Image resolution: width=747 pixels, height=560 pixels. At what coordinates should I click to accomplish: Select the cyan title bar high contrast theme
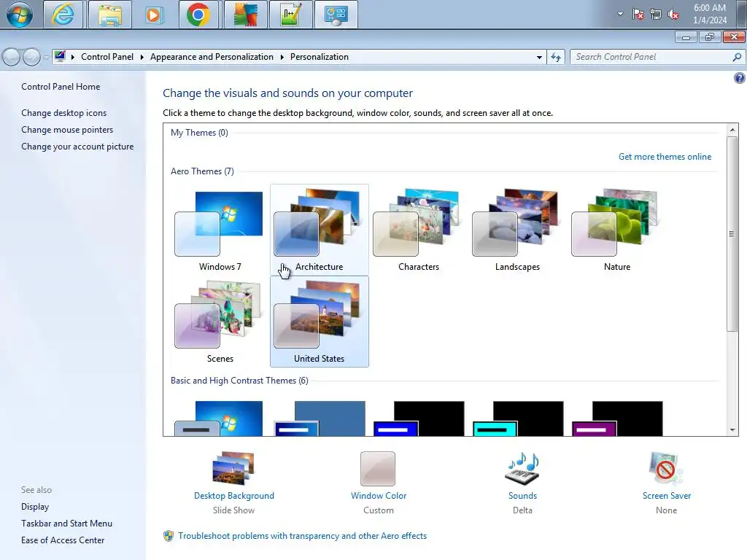click(517, 419)
